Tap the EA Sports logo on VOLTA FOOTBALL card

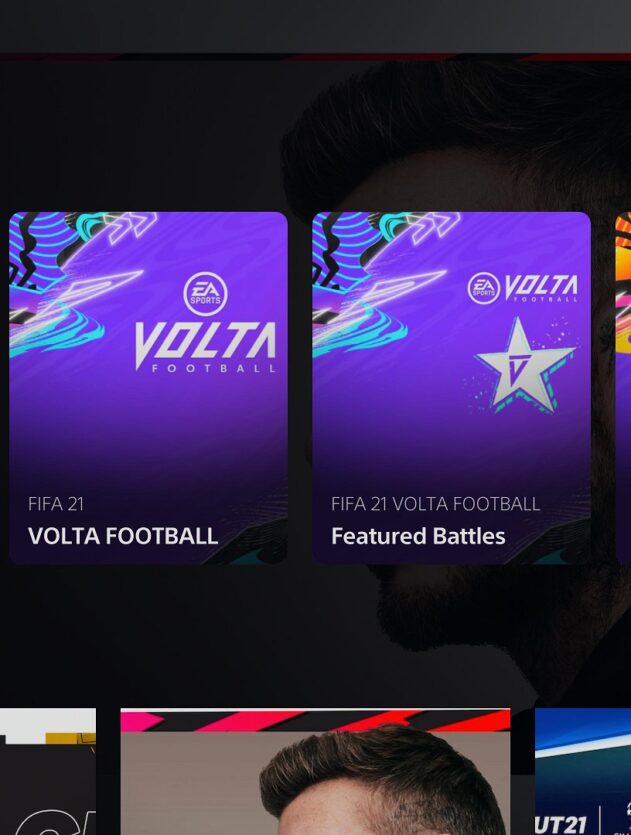(x=206, y=294)
